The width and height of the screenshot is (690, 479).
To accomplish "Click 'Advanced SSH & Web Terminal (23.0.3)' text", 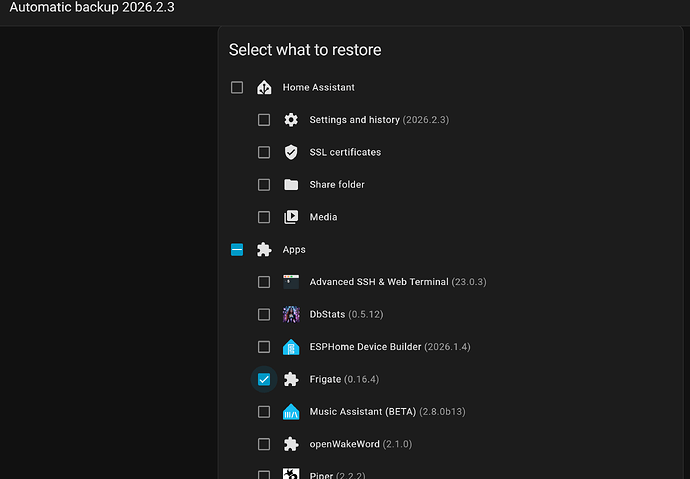I will 398,282.
